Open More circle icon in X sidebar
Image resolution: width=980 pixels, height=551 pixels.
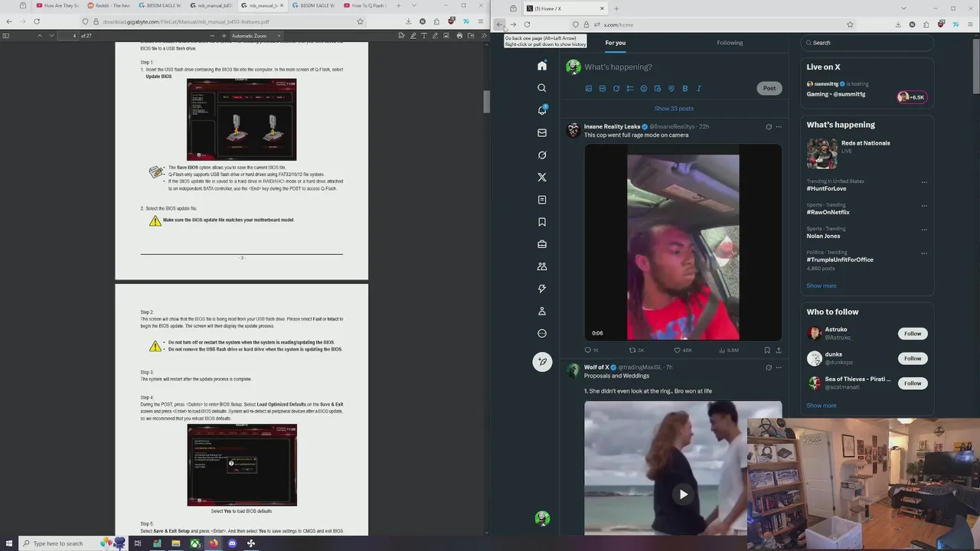click(x=542, y=333)
